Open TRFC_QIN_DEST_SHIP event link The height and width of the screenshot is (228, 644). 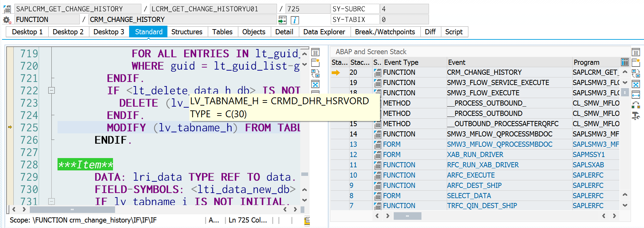pyautogui.click(x=482, y=206)
